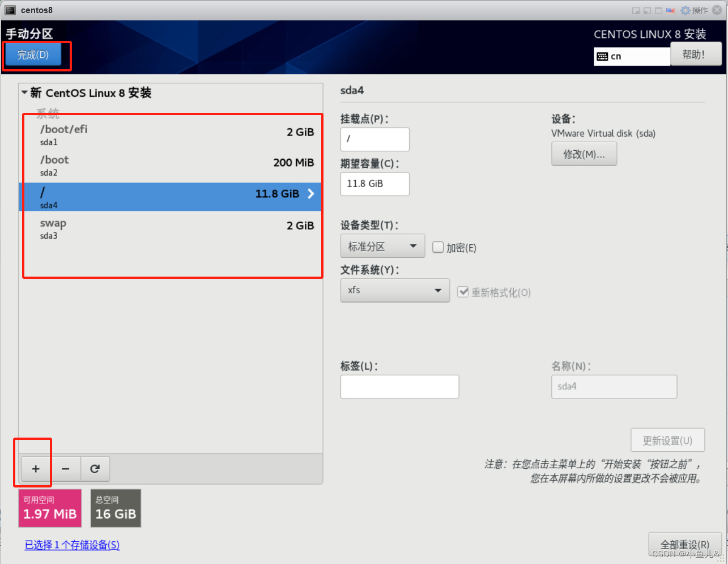Click the 完成(D) done button

(x=33, y=55)
